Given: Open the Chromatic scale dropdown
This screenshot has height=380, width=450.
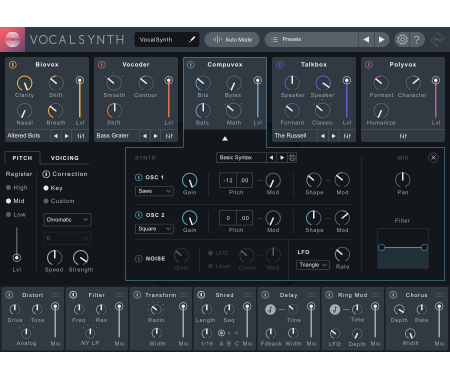Looking at the screenshot, I should tap(67, 220).
